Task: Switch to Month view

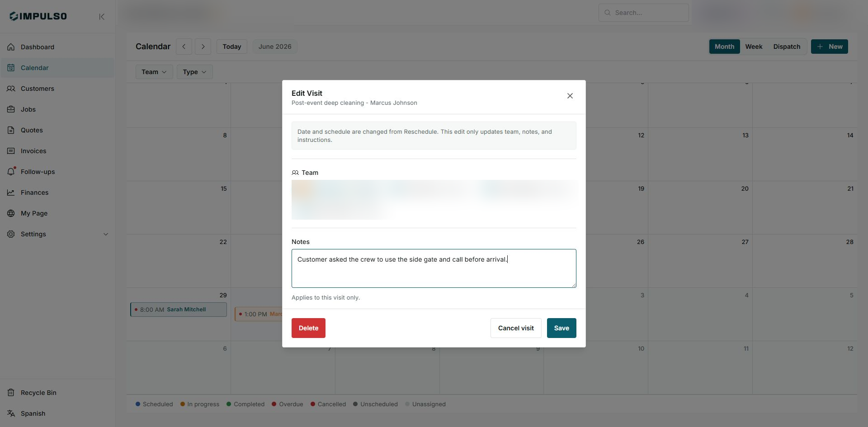Action: coord(724,47)
